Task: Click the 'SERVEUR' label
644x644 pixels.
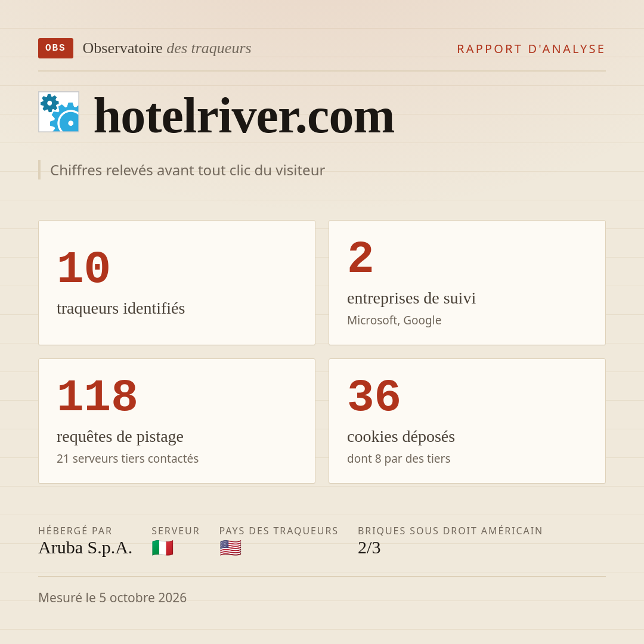Action: [175, 531]
